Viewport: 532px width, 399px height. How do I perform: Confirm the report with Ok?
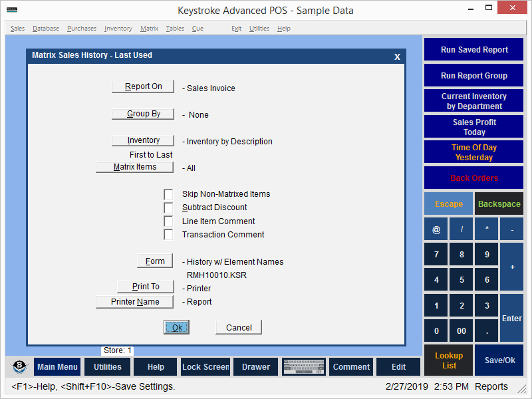tap(176, 327)
